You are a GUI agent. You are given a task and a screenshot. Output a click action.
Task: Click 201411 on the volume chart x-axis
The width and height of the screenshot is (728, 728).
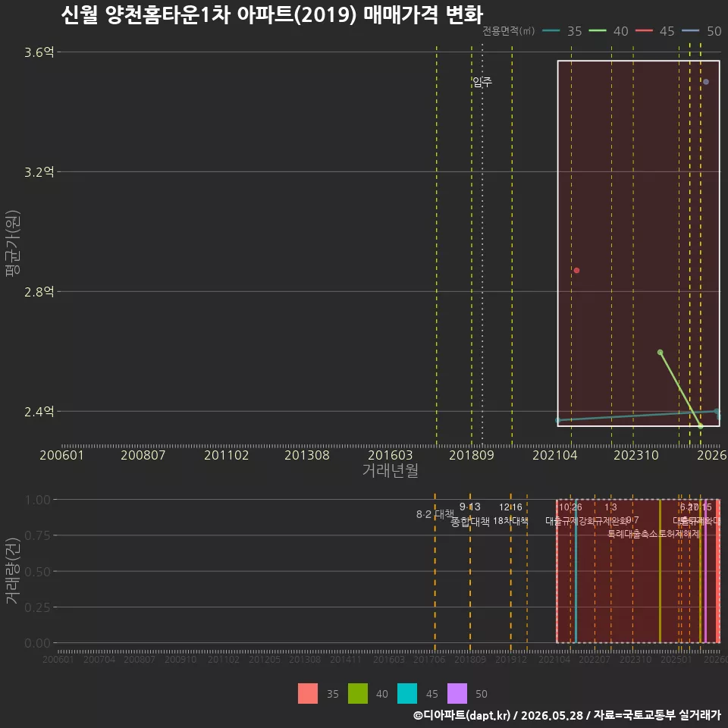click(346, 659)
